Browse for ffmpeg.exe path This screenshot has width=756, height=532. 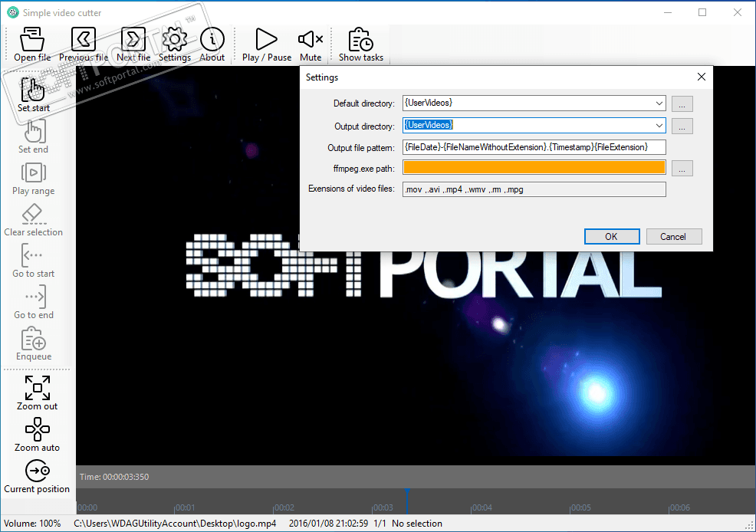click(682, 168)
